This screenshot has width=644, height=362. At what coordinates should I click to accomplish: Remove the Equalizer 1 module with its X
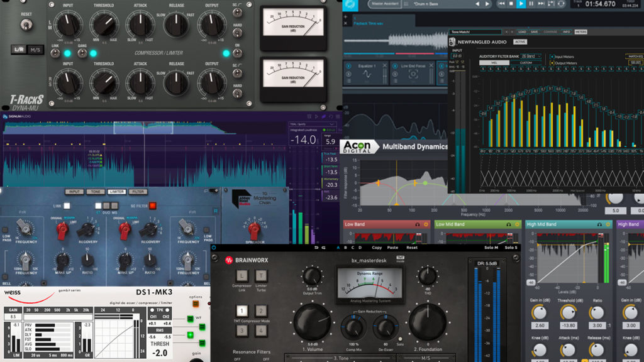tap(385, 65)
